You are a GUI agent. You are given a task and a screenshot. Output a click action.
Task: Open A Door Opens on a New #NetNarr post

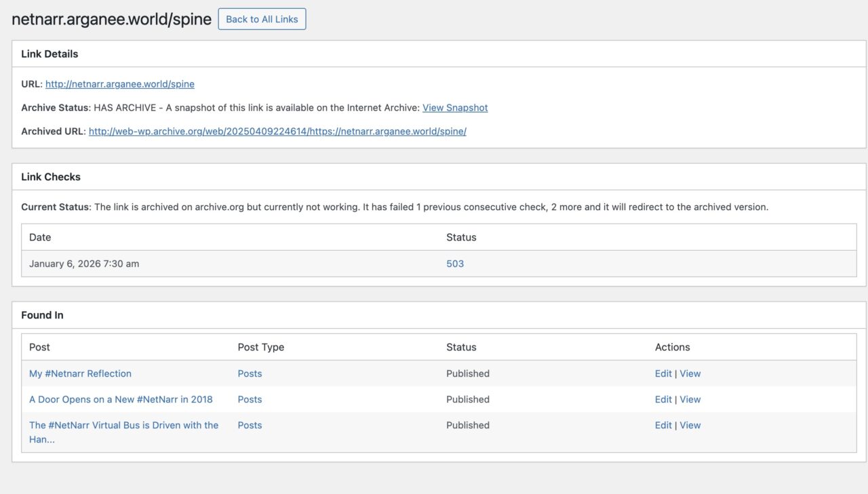[x=121, y=399]
